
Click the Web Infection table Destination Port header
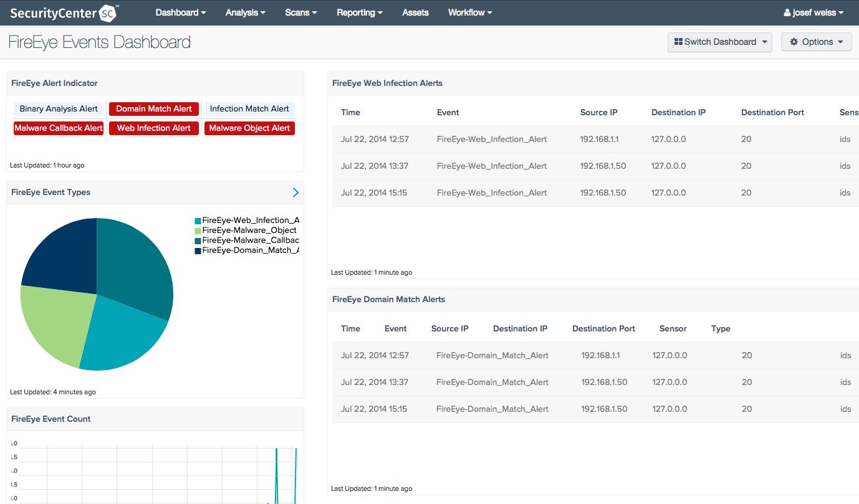click(x=772, y=113)
